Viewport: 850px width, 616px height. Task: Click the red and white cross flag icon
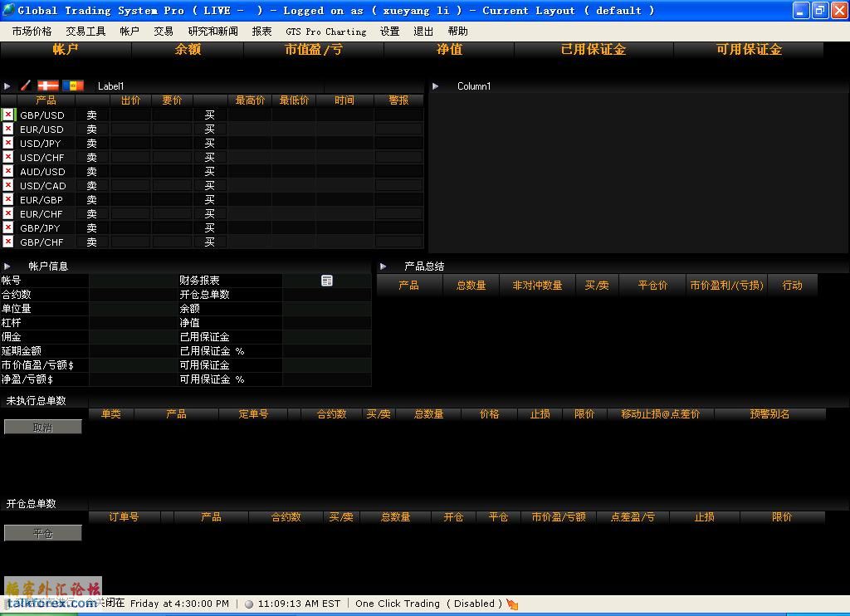[48, 86]
